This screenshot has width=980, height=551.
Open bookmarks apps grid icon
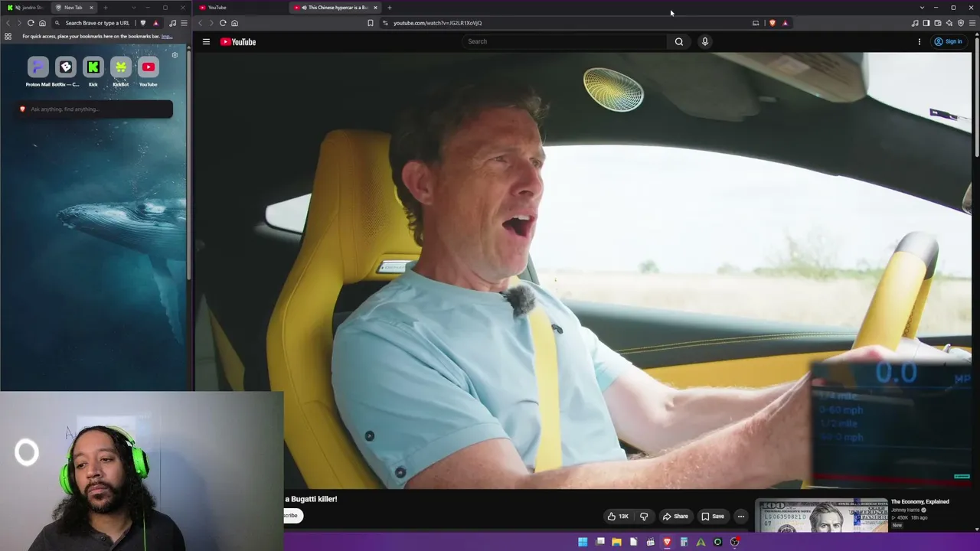click(8, 37)
